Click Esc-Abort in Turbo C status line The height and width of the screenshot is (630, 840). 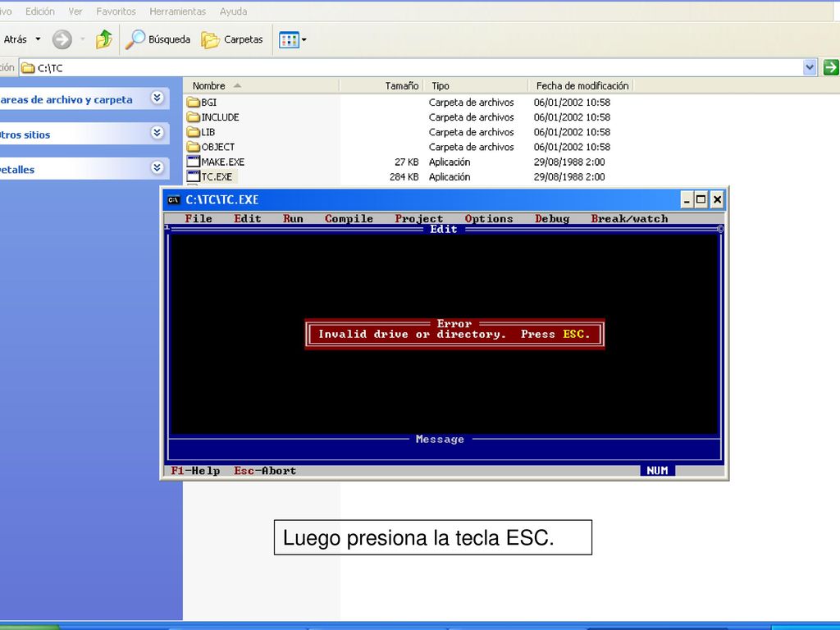[x=265, y=471]
